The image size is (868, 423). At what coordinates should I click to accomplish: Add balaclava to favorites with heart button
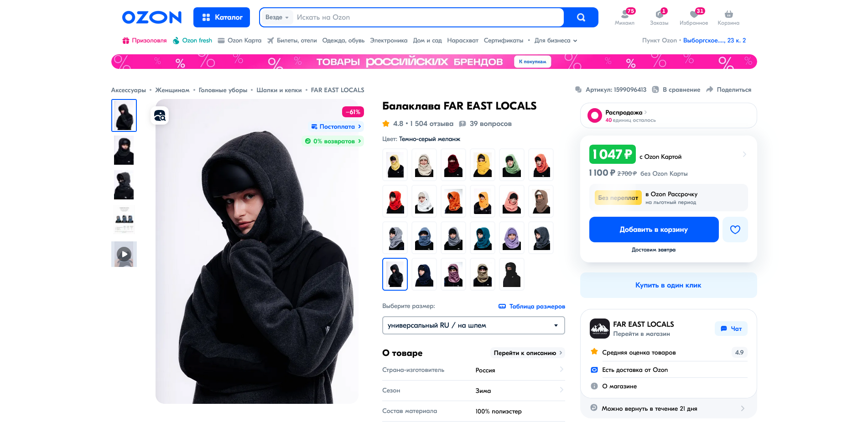(x=735, y=230)
